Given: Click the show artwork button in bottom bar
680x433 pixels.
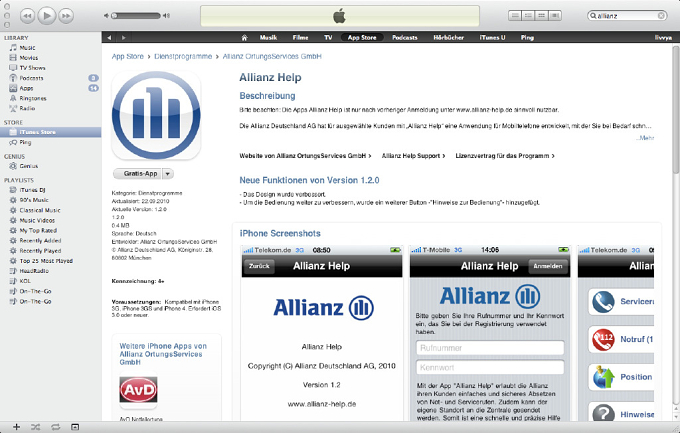Looking at the screenshot, I should (x=75, y=427).
